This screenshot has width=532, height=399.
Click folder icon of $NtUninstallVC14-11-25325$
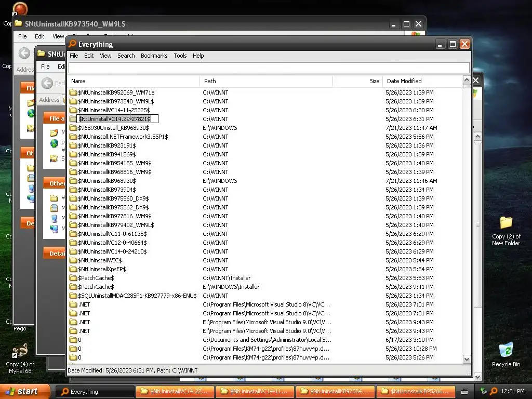point(73,110)
